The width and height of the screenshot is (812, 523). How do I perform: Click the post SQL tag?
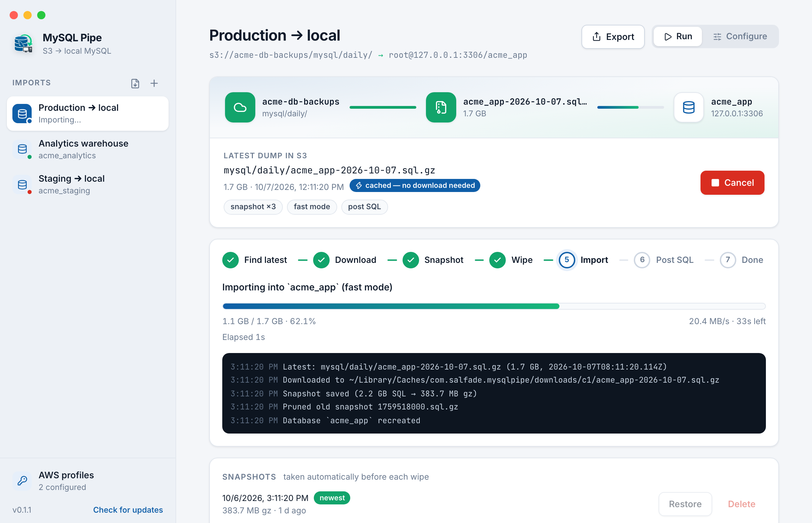click(364, 207)
